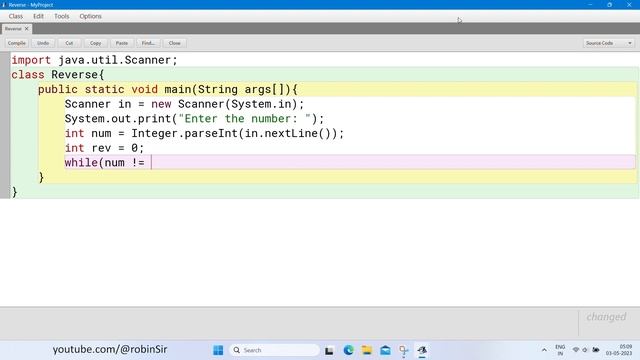This screenshot has width=640, height=360.
Task: Click the Cut button
Action: 69,43
